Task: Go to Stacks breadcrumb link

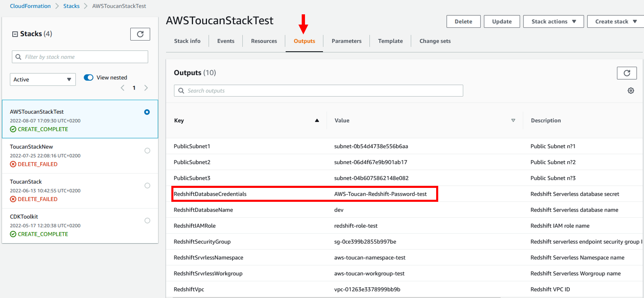Action: [x=71, y=6]
